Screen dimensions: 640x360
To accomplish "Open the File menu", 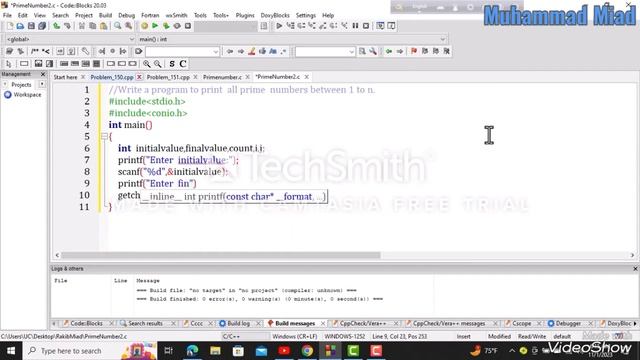I will click(x=7, y=15).
